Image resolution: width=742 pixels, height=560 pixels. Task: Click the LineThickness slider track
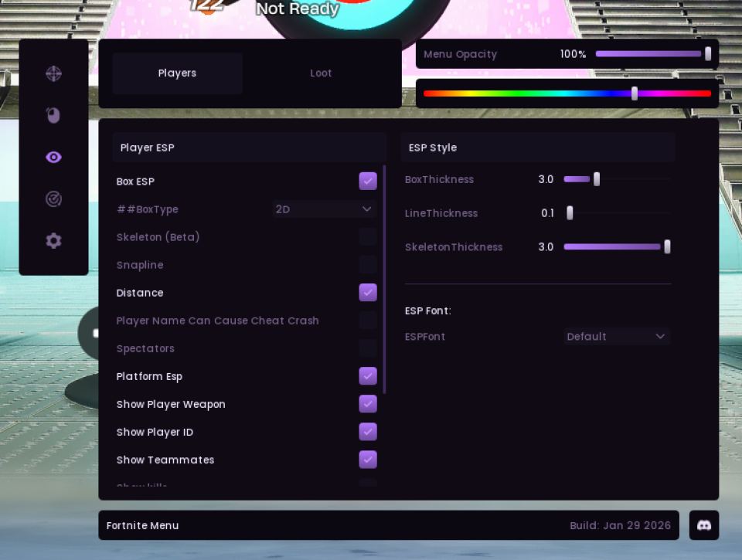tap(617, 213)
